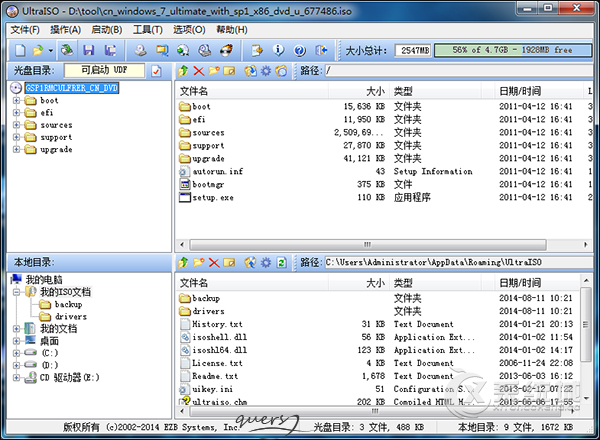Select the GSP1RMCULFRER_CN_DVD root node
The width and height of the screenshot is (600, 440).
click(72, 88)
